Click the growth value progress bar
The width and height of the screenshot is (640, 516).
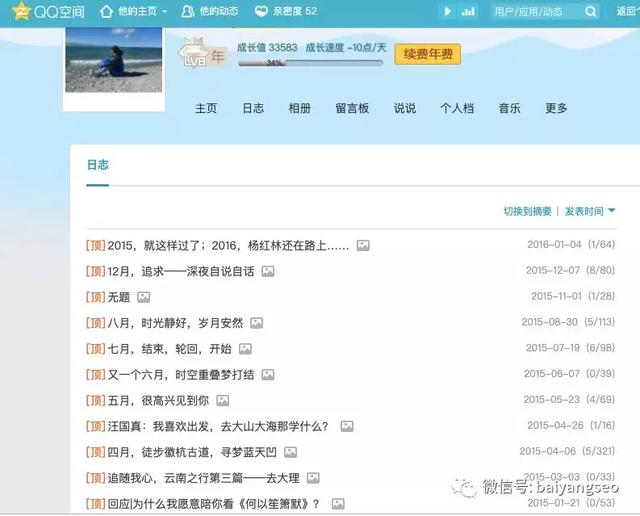pyautogui.click(x=309, y=63)
